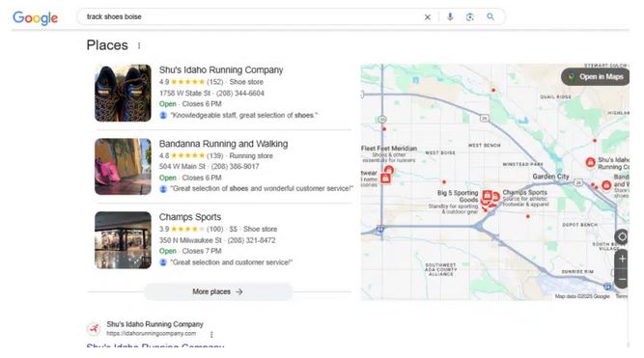
Task: View Champs Sports storefront thumbnail
Action: pyautogui.click(x=123, y=240)
